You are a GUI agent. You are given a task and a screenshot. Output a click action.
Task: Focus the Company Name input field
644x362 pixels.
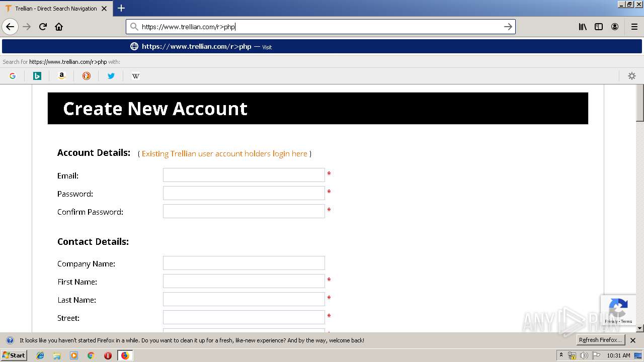point(244,263)
